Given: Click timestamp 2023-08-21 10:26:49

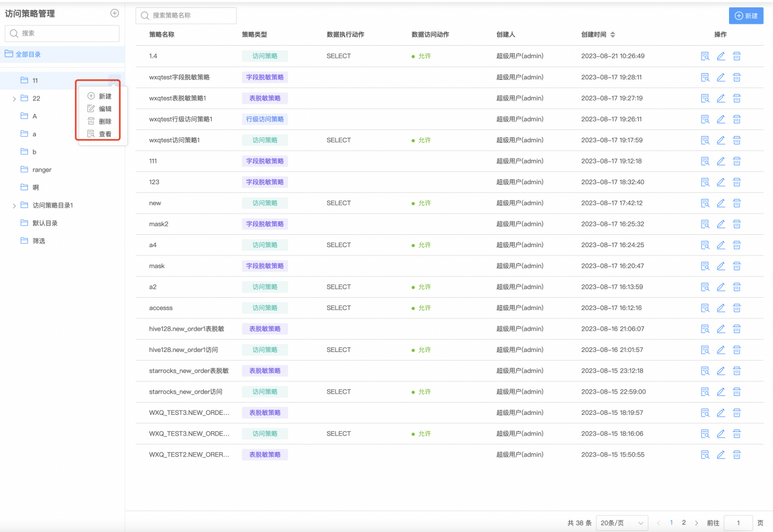Looking at the screenshot, I should coord(613,56).
